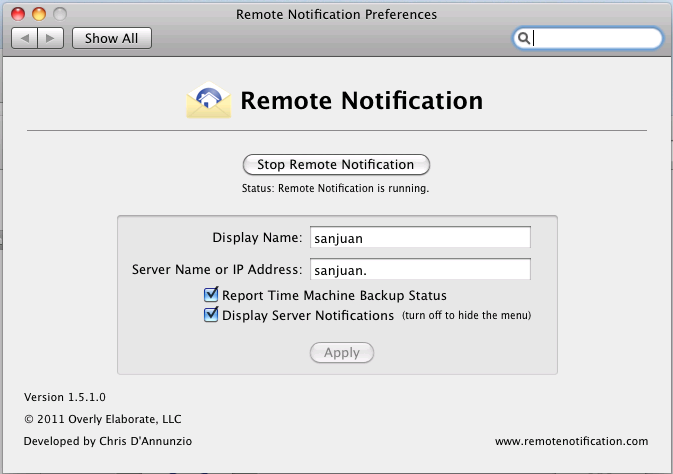Click the 'Remote Notification' heading
Image resolution: width=673 pixels, height=474 pixels.
tap(361, 100)
